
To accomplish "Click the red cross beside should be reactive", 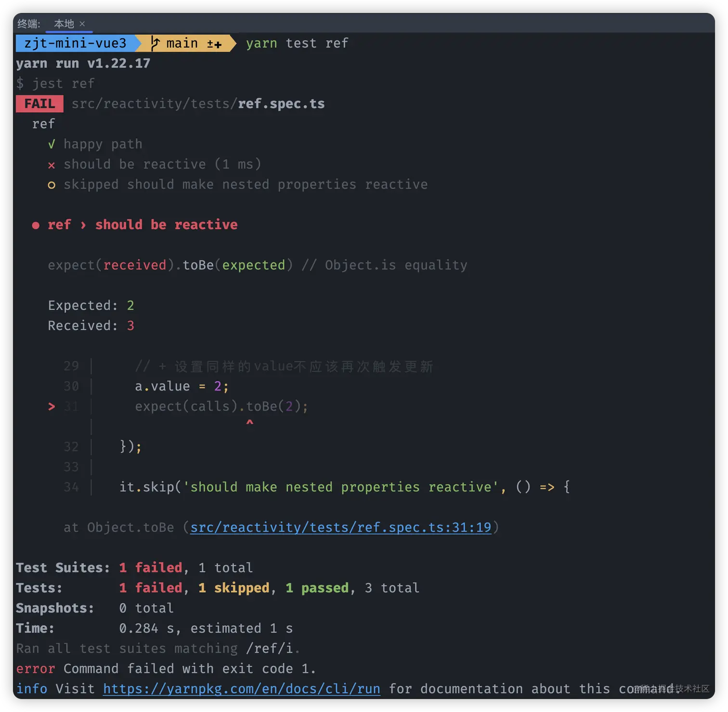I will point(52,165).
